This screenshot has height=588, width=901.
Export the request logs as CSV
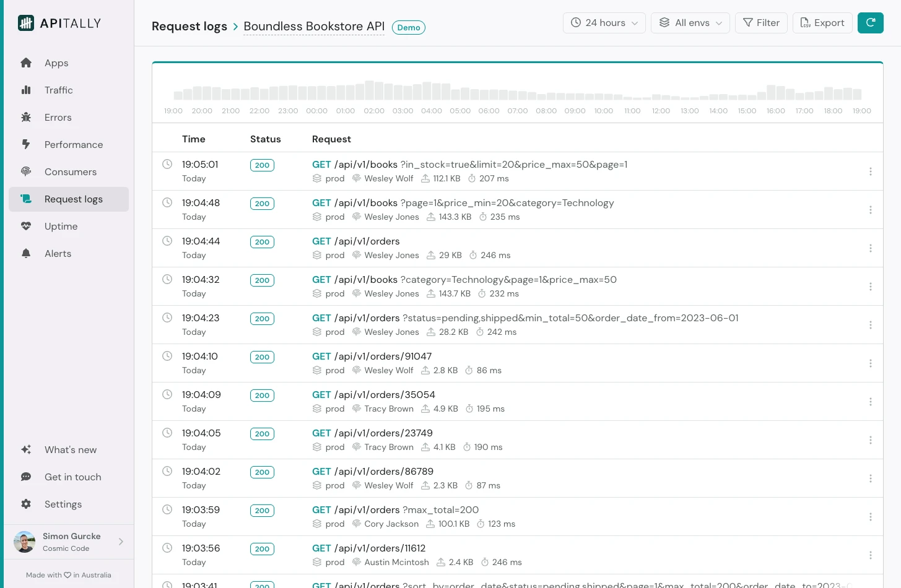(x=822, y=22)
